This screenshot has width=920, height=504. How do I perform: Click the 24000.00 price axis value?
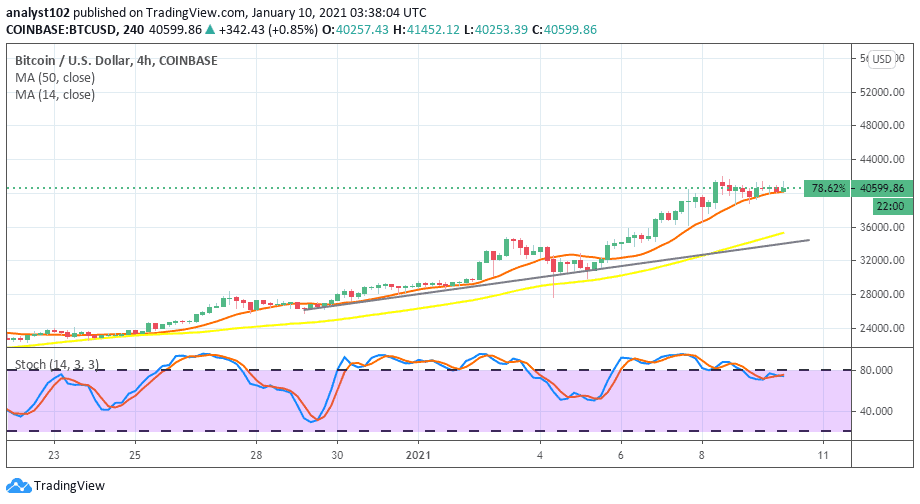click(x=882, y=328)
